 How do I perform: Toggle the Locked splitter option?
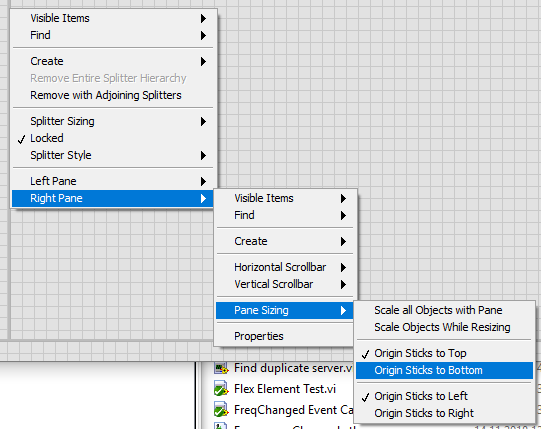[112, 138]
